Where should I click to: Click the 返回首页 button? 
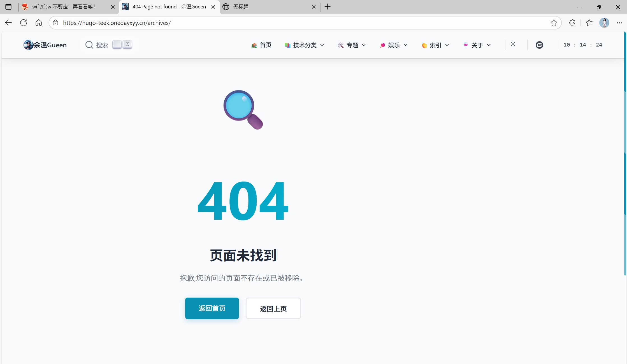(212, 308)
